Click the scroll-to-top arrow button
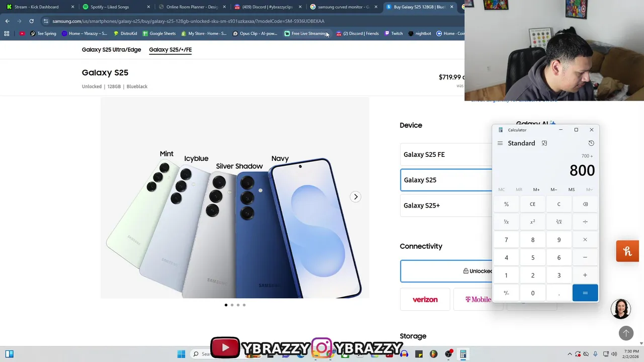Screen dimensions: 644x362 (626, 333)
